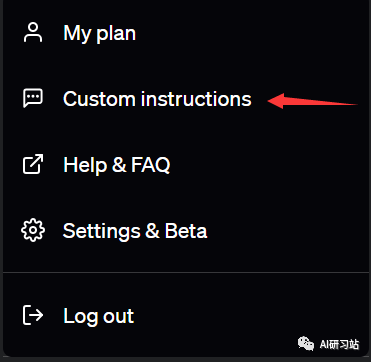This screenshot has width=371, height=362.
Task: Click the word "FAQ" in the help entry
Action: [x=150, y=164]
